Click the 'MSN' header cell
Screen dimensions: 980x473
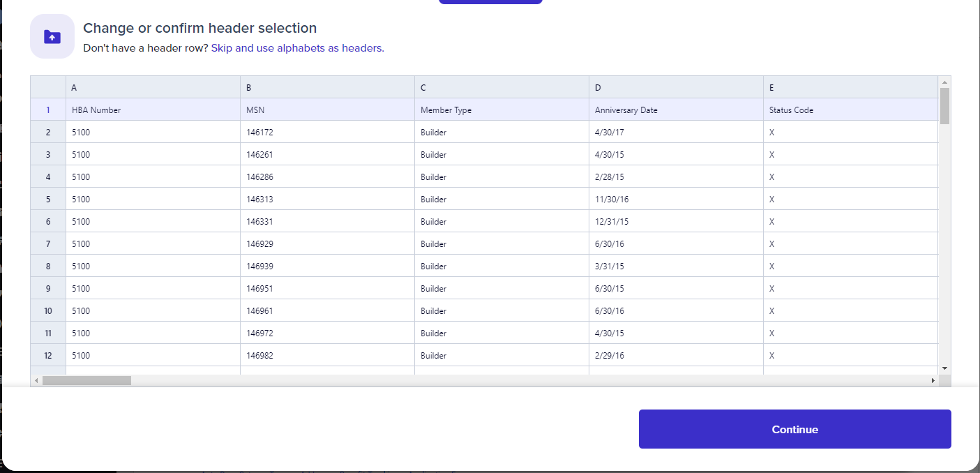pos(327,110)
